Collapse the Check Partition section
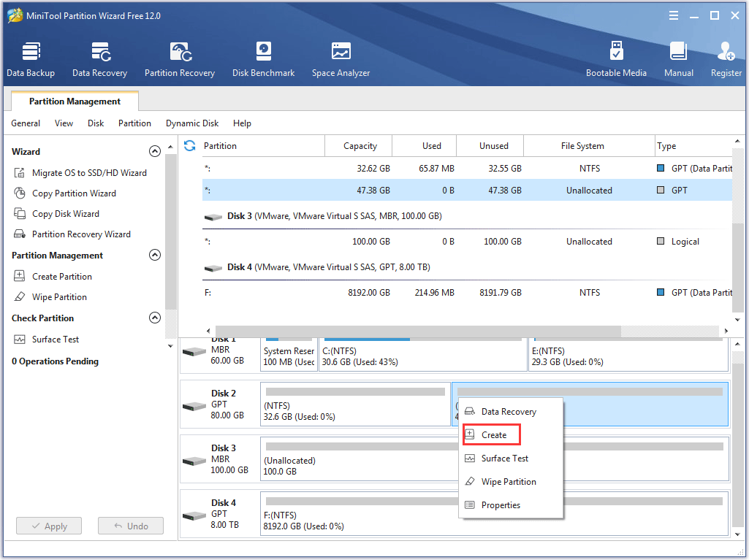Screen dimensions: 749x560 (x=155, y=318)
